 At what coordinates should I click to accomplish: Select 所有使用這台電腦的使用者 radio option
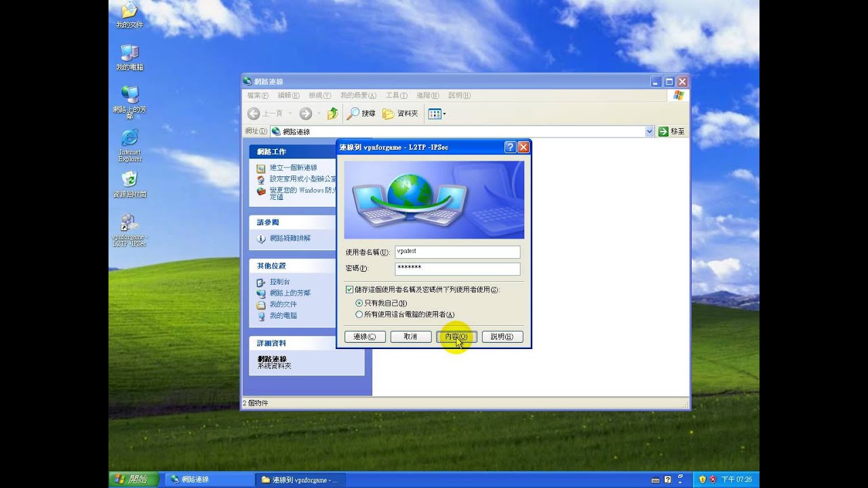[x=359, y=314]
